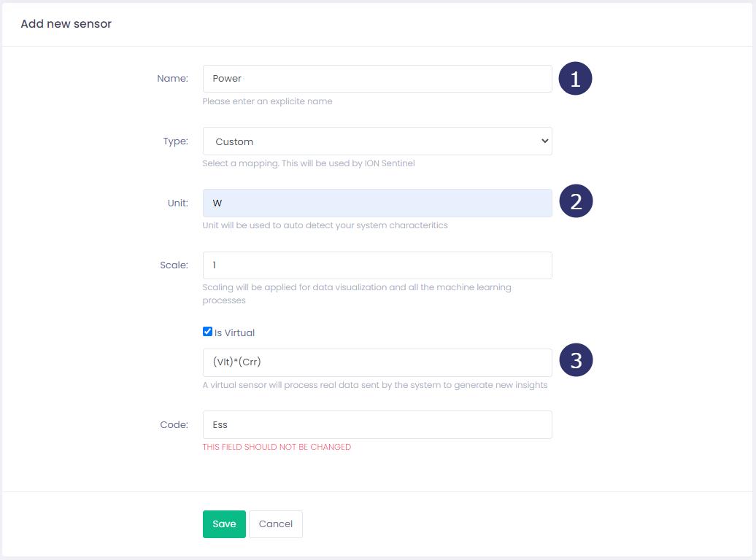Viewport: 756px width, 560px height.
Task: Toggle the Is Virtual checkbox
Action: [207, 332]
